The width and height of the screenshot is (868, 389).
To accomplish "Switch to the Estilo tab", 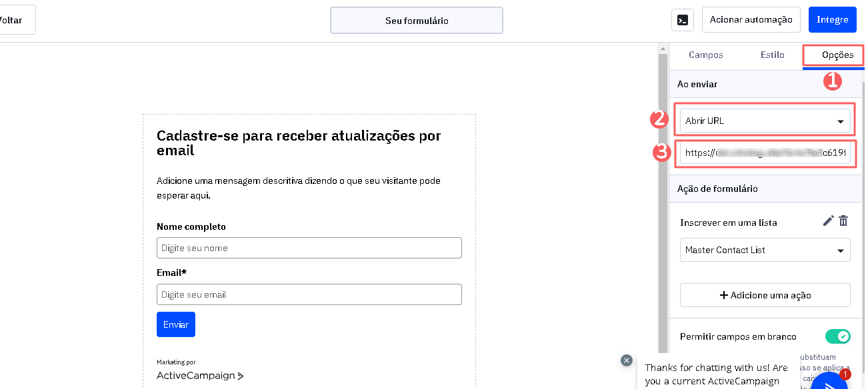I will tap(772, 55).
